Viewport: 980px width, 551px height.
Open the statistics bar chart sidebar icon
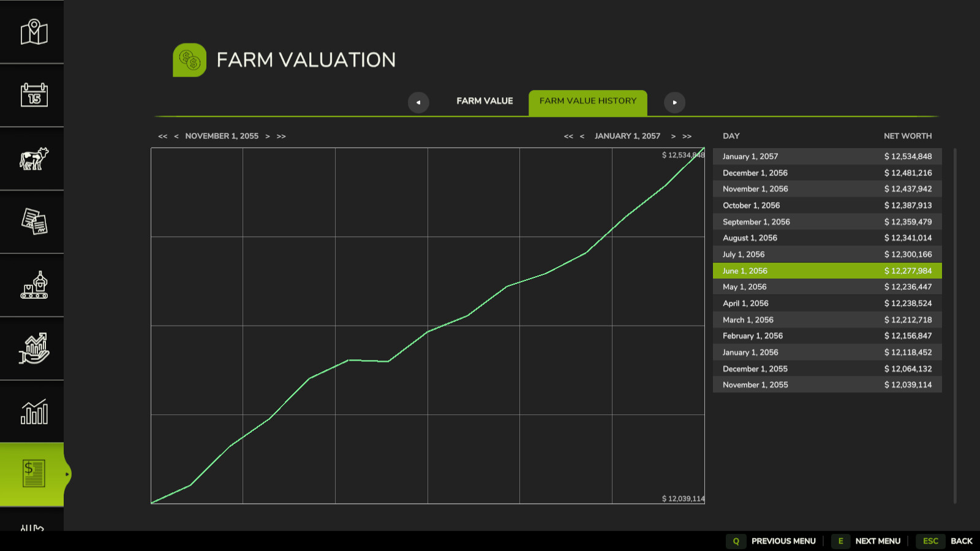[34, 411]
